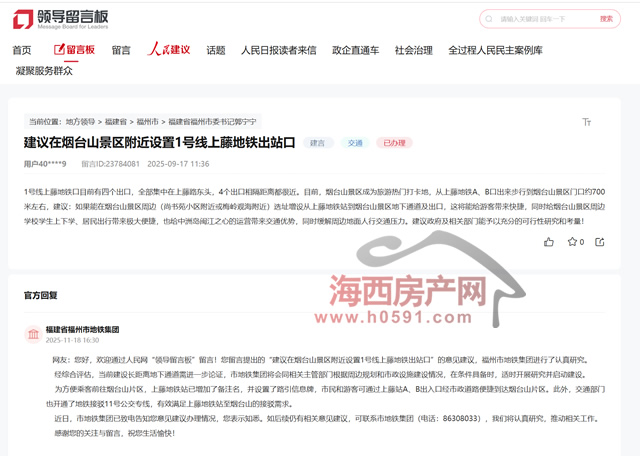
Task: Go to 首页 home menu
Action: (x=22, y=50)
